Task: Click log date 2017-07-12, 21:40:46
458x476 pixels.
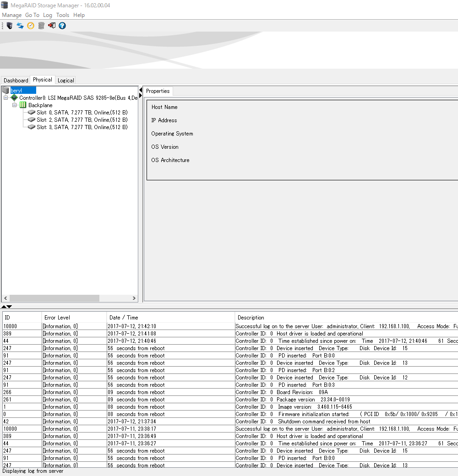Action: (132, 341)
